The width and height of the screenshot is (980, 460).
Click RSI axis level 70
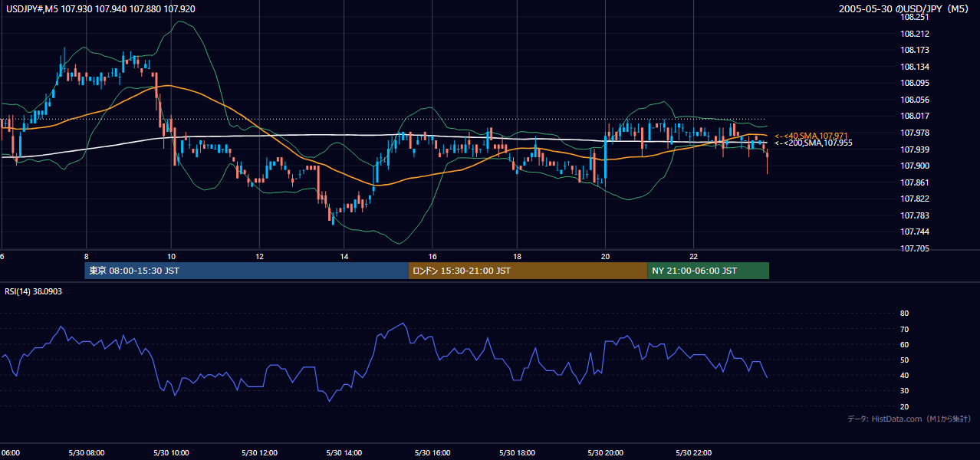pyautogui.click(x=905, y=329)
